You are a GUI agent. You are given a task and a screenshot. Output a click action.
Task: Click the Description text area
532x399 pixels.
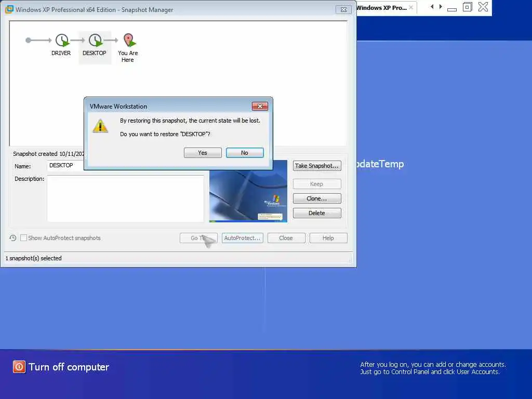point(126,198)
